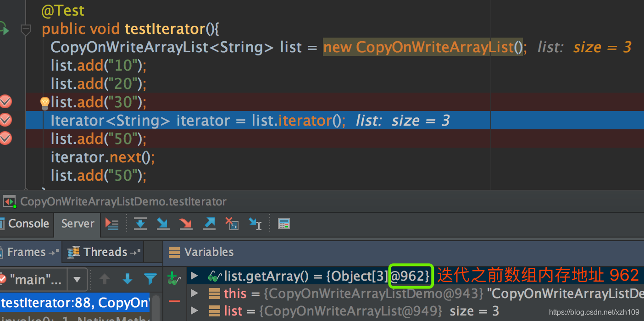Click the Step Over icon
Image resolution: width=644 pixels, height=321 pixels.
140,224
